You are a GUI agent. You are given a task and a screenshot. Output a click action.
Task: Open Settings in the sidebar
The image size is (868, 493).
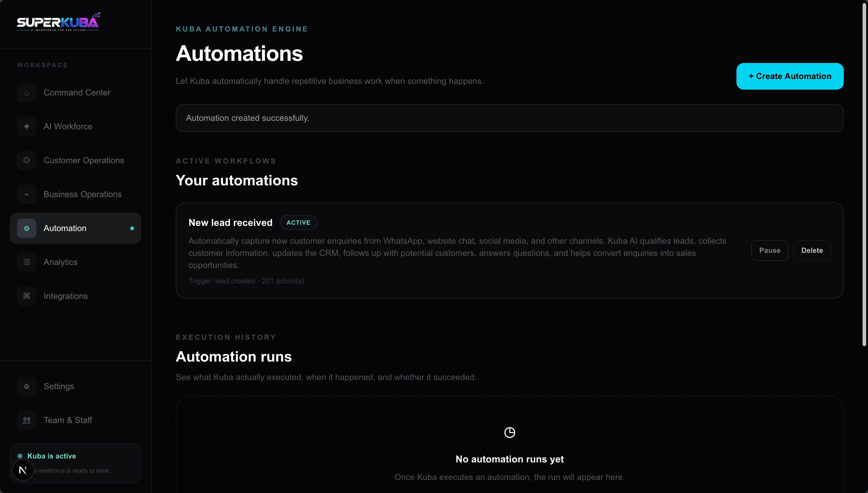(75, 386)
